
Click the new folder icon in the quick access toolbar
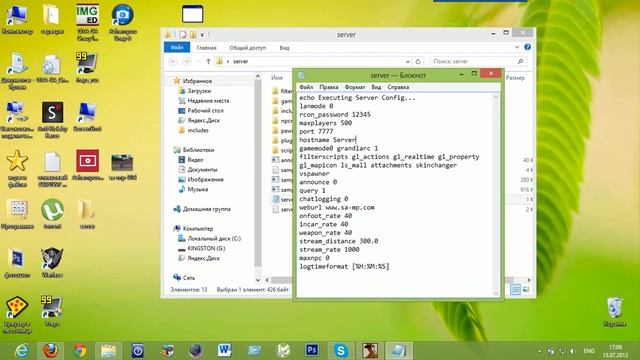(x=193, y=35)
